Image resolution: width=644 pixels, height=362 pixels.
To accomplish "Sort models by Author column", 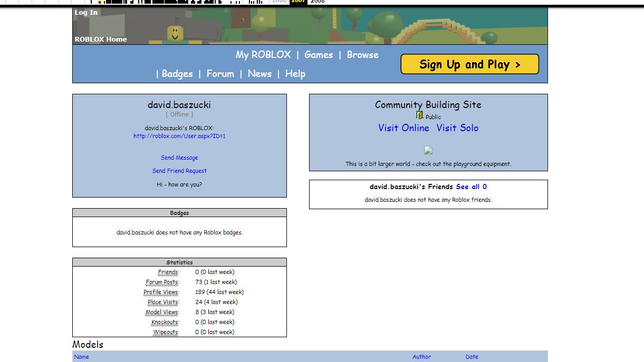I will click(421, 357).
